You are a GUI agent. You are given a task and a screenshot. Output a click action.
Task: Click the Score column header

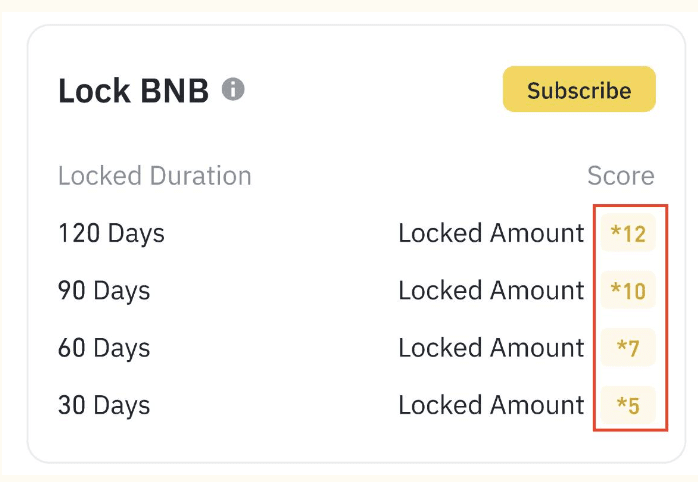620,176
